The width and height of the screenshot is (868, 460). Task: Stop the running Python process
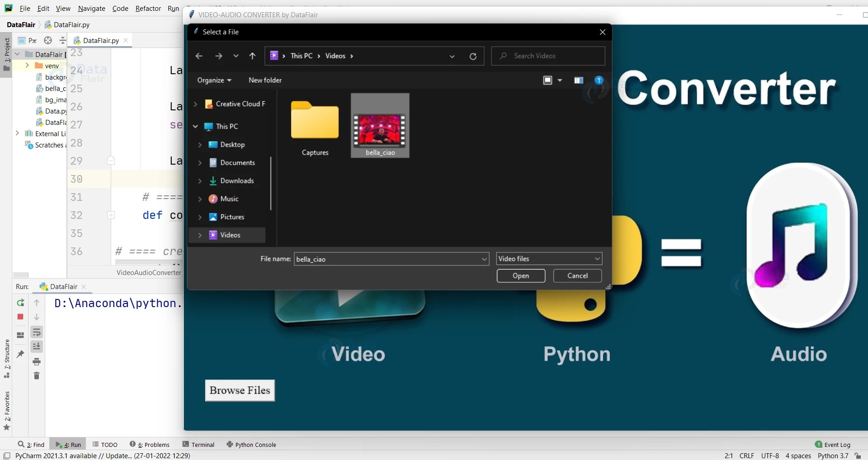[x=20, y=317]
